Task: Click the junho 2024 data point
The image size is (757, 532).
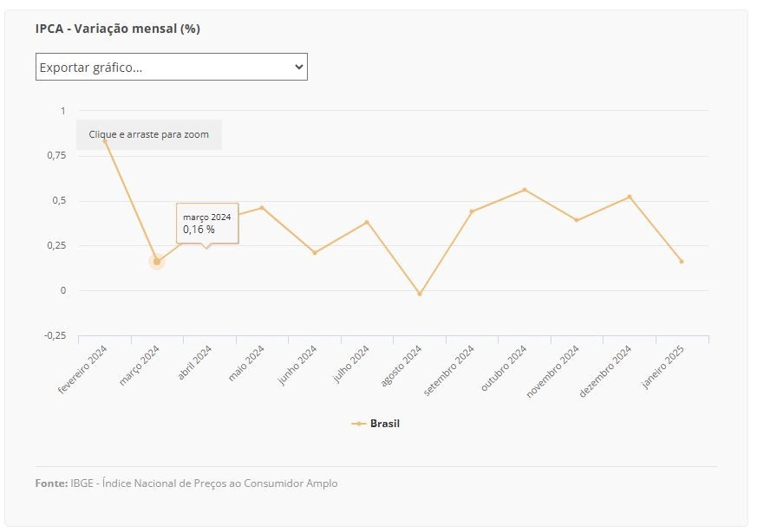Action: (x=315, y=253)
